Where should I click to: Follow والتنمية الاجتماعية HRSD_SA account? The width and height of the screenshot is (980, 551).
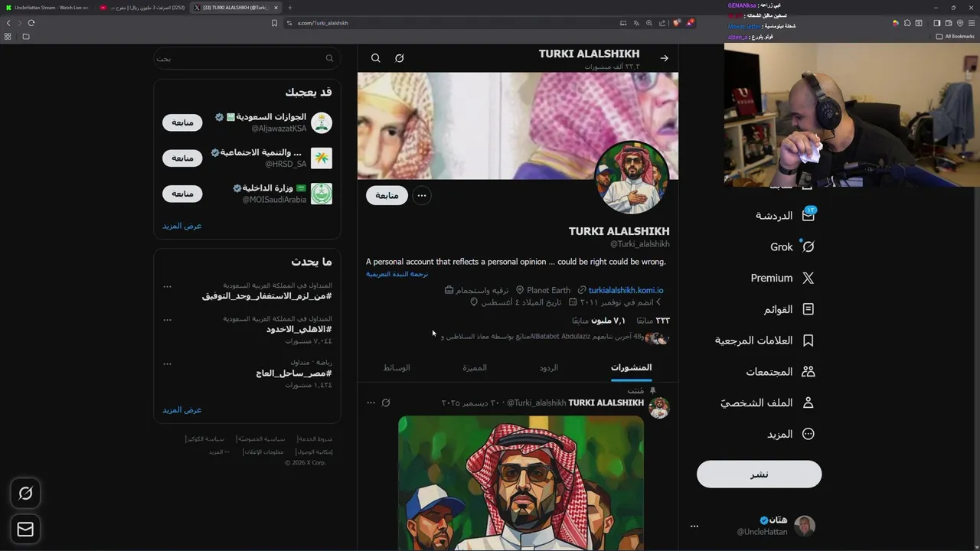click(x=182, y=158)
